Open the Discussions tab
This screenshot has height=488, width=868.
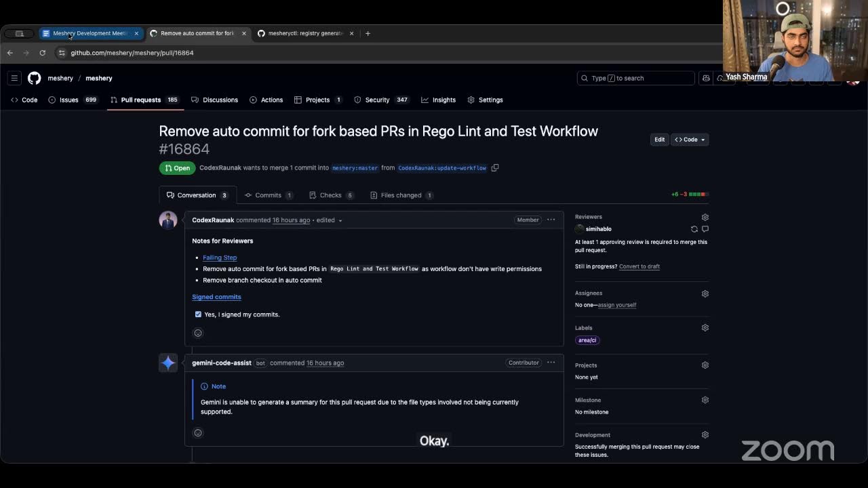pyautogui.click(x=214, y=100)
